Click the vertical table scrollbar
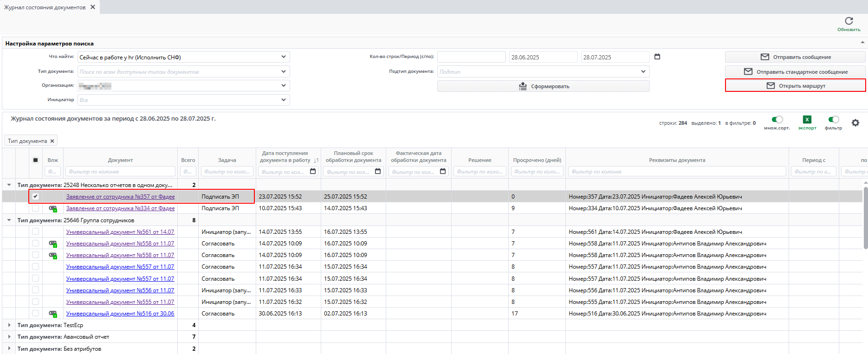 [865, 218]
